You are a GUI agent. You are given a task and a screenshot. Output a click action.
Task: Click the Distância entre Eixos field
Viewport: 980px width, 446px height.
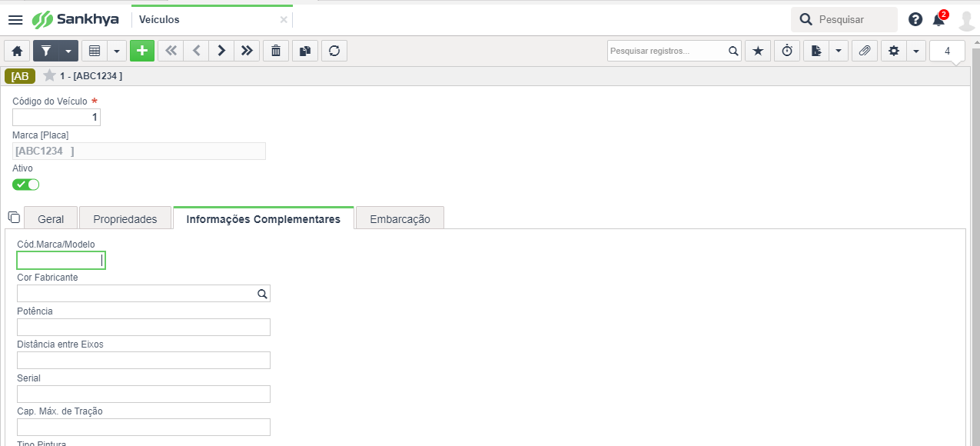click(144, 361)
